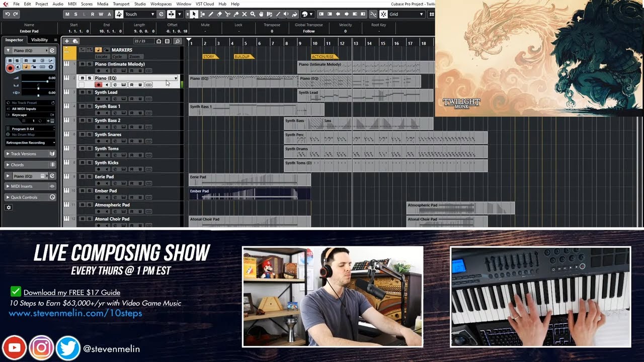Open the VST Cloud menu
This screenshot has width=644, height=362.
[205, 4]
